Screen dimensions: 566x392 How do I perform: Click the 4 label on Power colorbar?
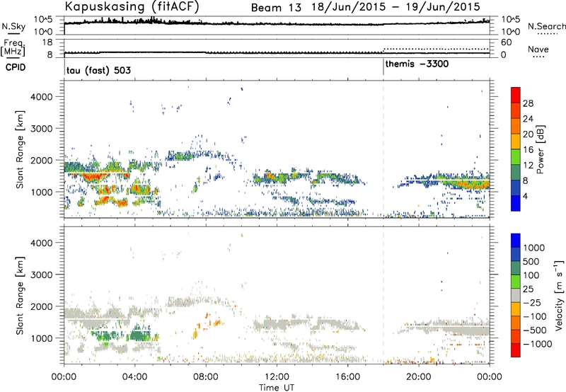tap(525, 196)
